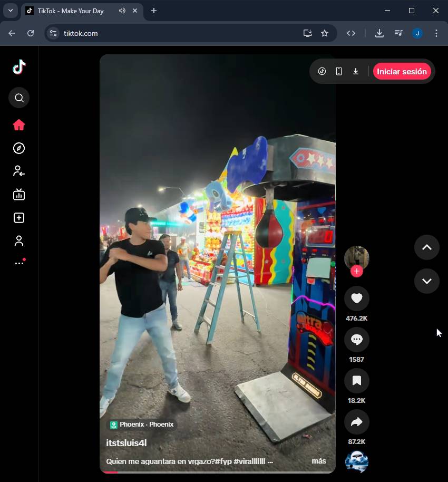The width and height of the screenshot is (448, 482).
Task: Click the Upload plus icon in sidebar
Action: 19,218
